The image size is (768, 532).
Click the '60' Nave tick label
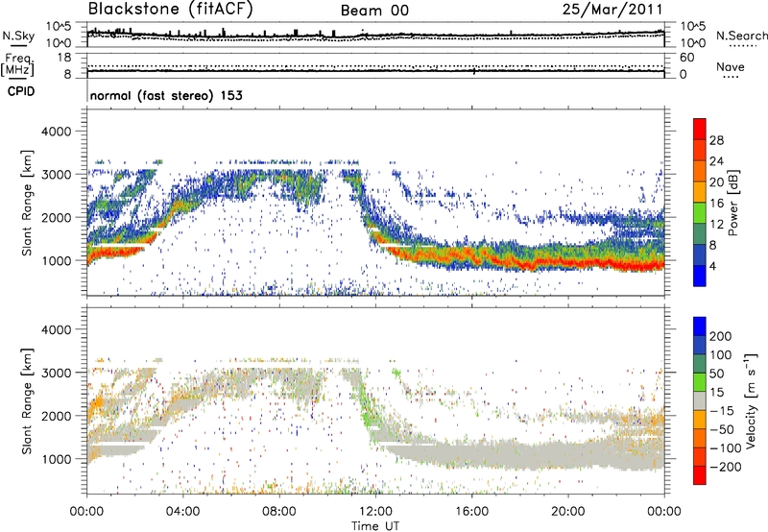tap(686, 58)
